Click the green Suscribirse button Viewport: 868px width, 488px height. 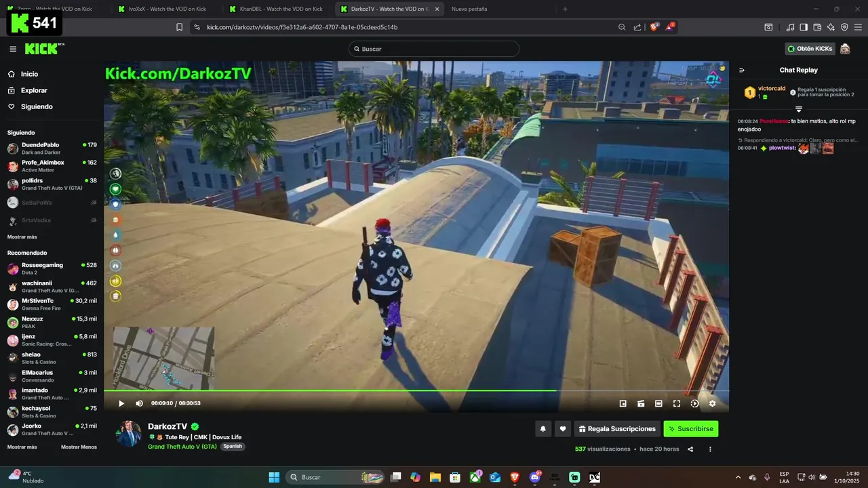coord(690,428)
